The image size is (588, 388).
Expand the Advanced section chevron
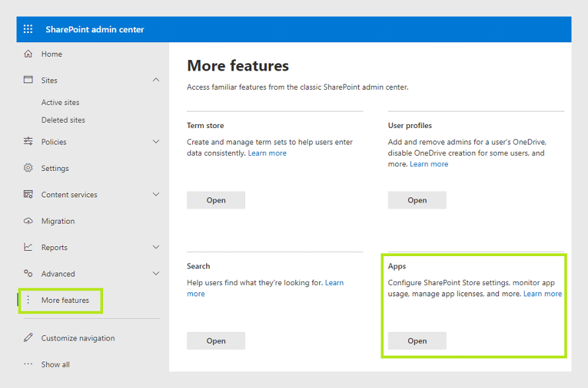[x=156, y=273]
